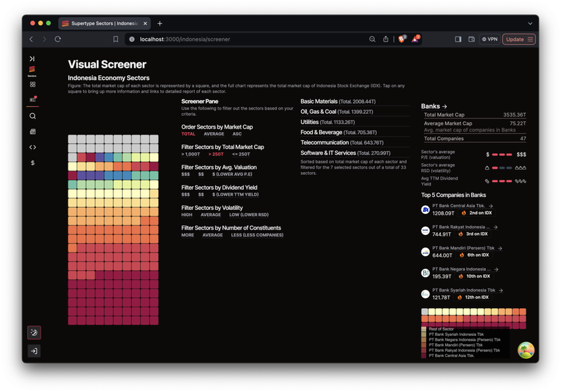Click the Update button in the browser toolbar
The image size is (561, 392).
tap(519, 39)
